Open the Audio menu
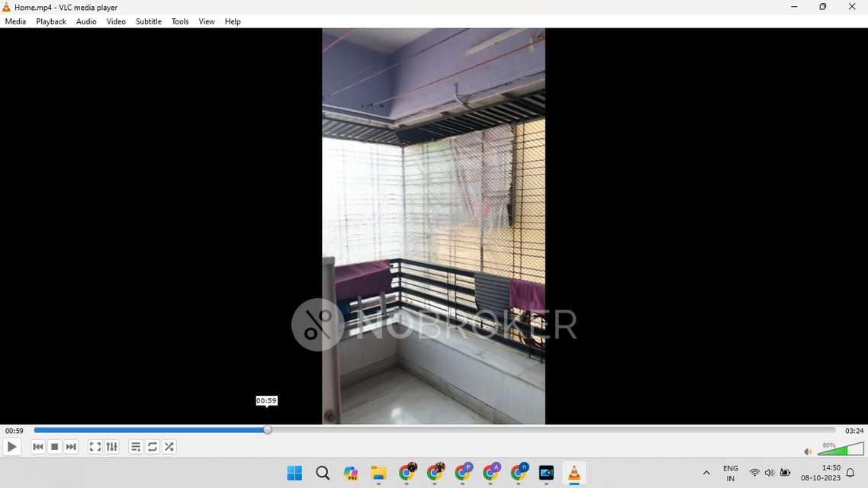This screenshot has height=488, width=868. pyautogui.click(x=85, y=21)
